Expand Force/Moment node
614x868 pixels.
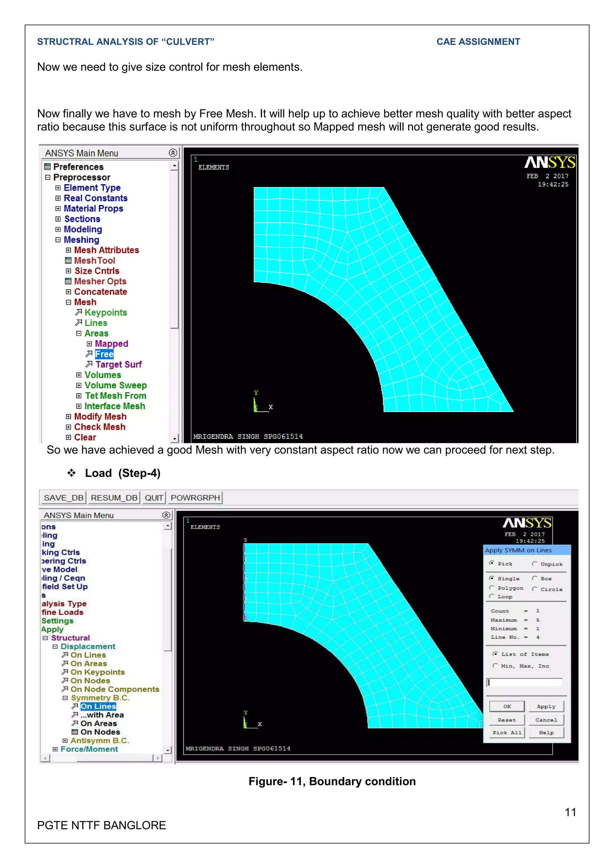point(55,749)
